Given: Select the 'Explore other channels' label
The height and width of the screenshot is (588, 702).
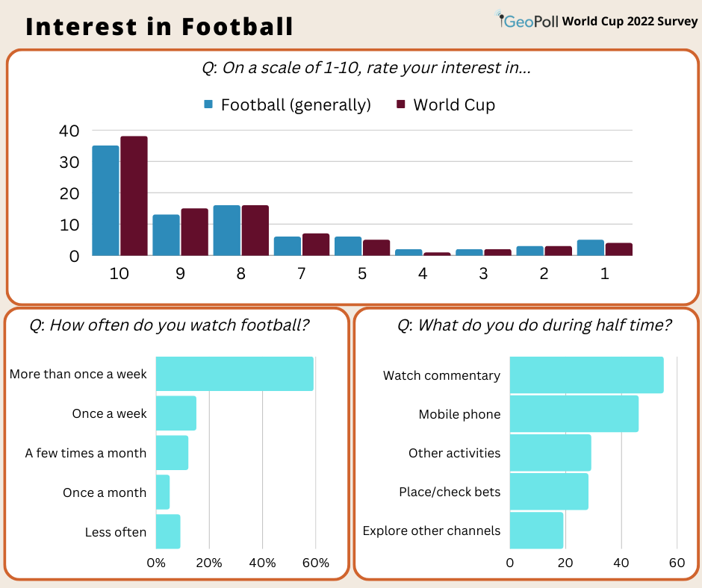Looking at the screenshot, I should tap(431, 531).
